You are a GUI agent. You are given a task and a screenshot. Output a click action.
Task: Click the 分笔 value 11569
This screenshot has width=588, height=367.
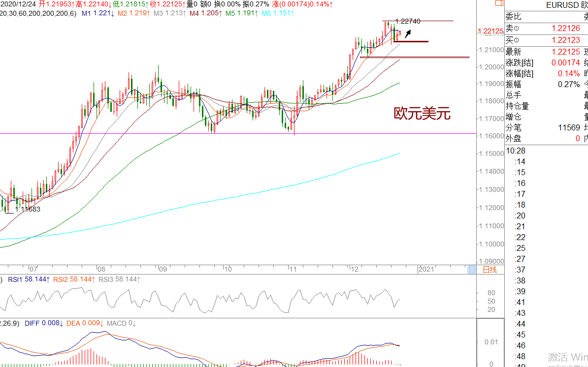[x=569, y=128]
